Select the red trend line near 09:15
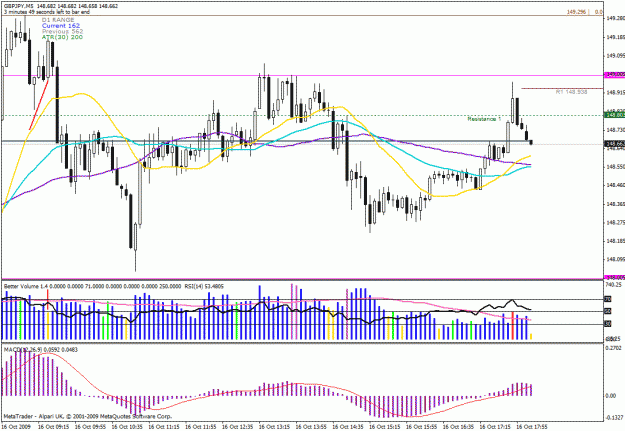Image resolution: width=625 pixels, height=431 pixels. (39, 105)
